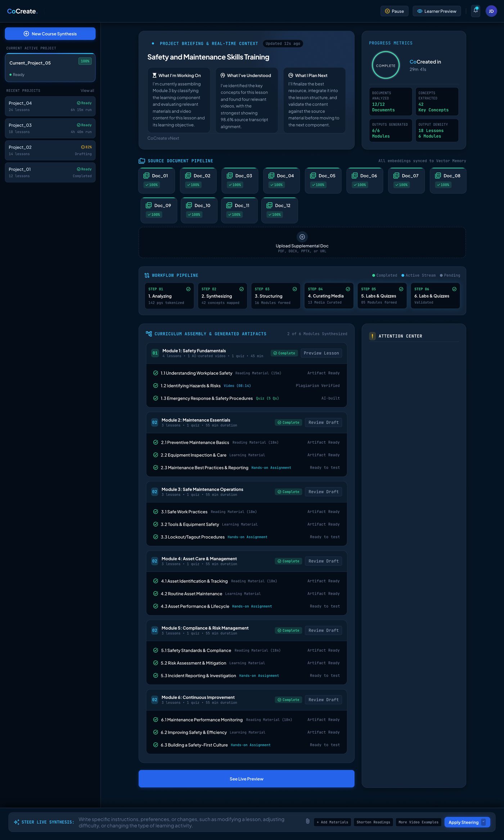
Task: Click the hourglass icon in What I'm Working On
Action: click(x=154, y=75)
